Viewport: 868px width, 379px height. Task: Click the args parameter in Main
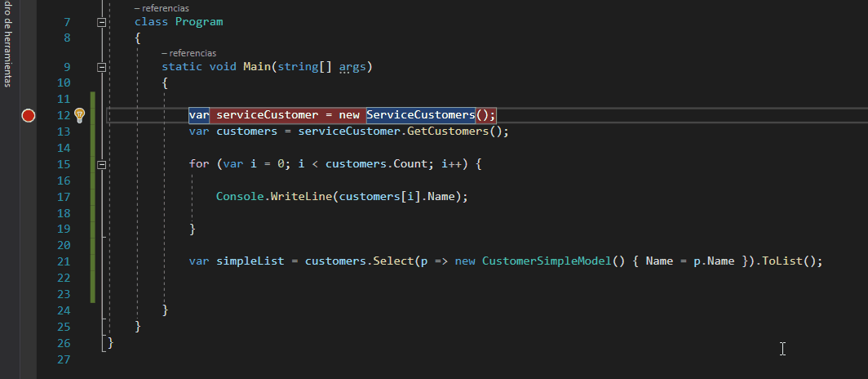pos(352,67)
